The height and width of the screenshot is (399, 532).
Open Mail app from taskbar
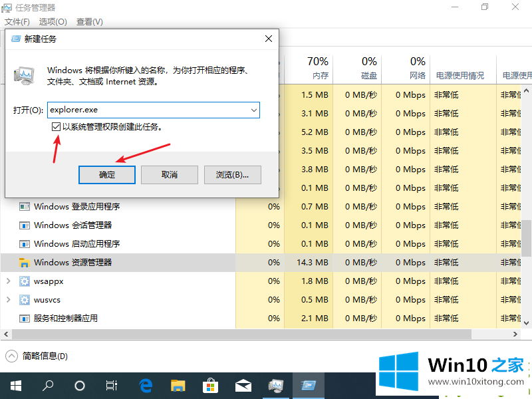coord(243,386)
